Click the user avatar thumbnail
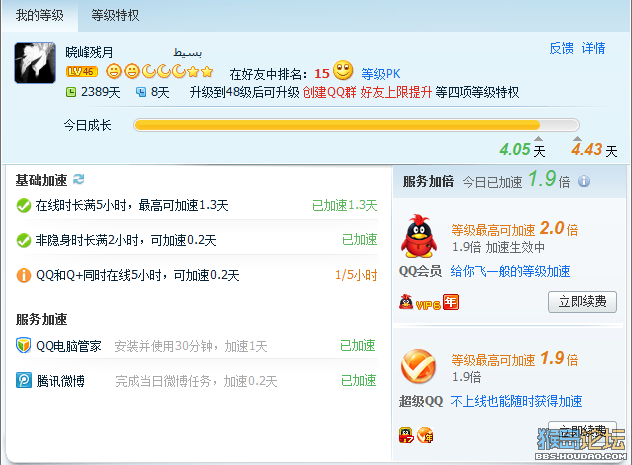The image size is (632, 465). (x=35, y=63)
